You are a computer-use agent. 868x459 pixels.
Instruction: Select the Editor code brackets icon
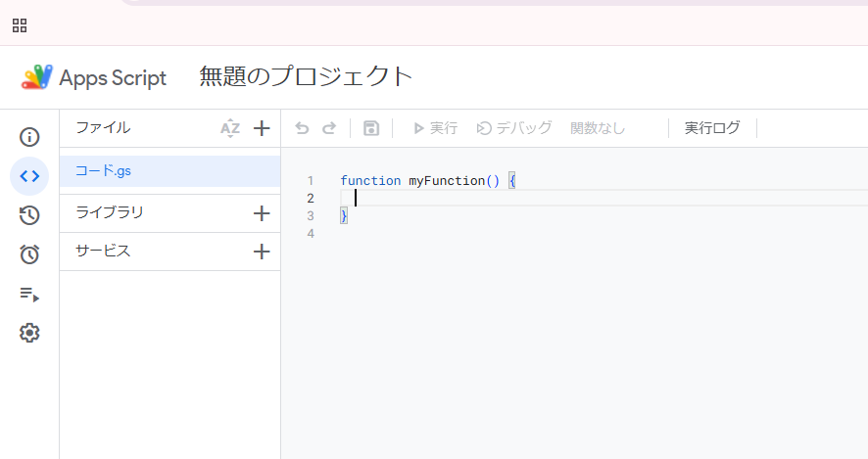[29, 176]
